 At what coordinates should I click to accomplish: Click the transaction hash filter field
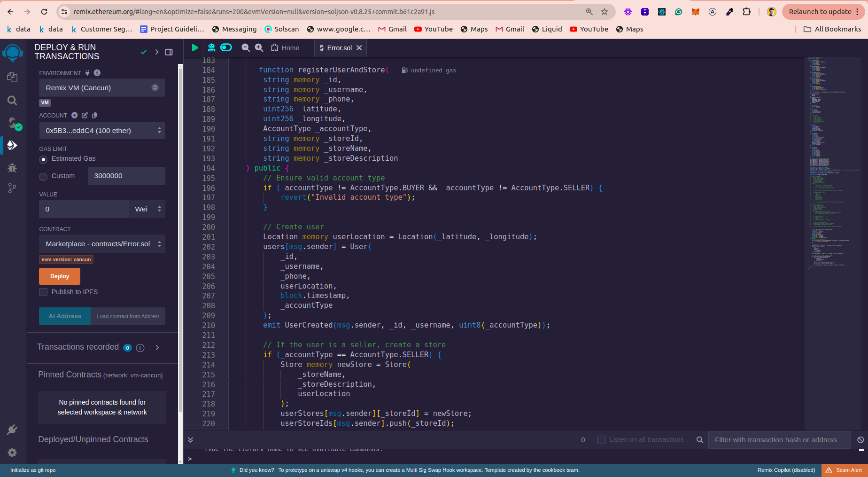pyautogui.click(x=779, y=440)
